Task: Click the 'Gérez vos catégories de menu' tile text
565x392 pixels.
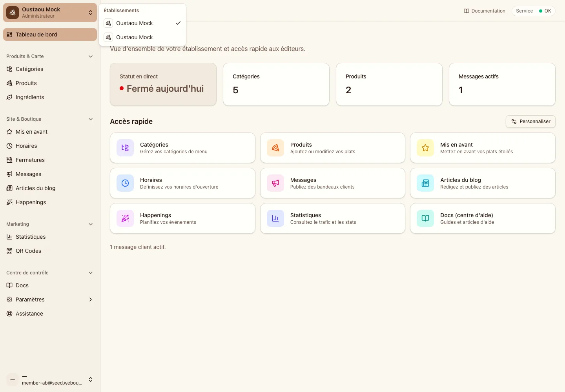Action: coord(174,152)
